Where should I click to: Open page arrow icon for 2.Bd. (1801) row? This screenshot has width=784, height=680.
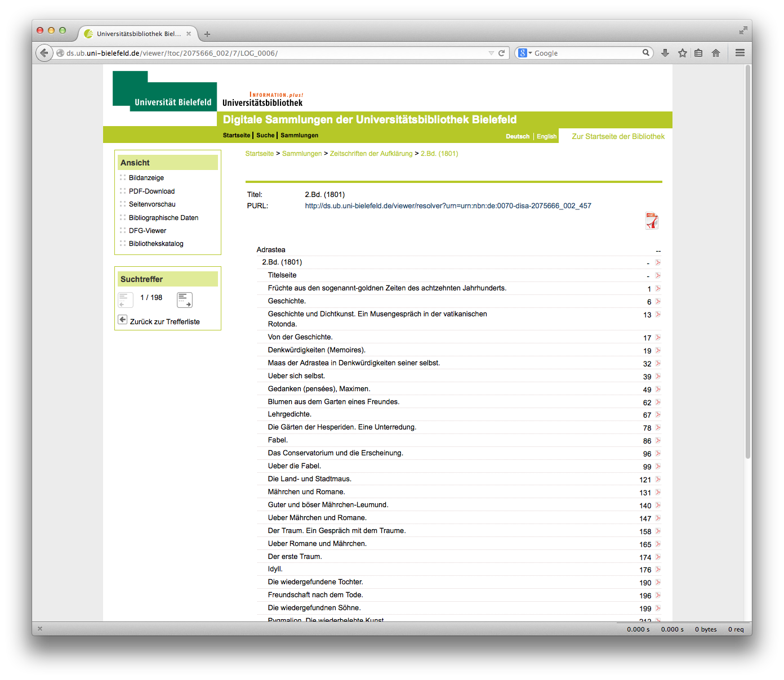(x=658, y=262)
